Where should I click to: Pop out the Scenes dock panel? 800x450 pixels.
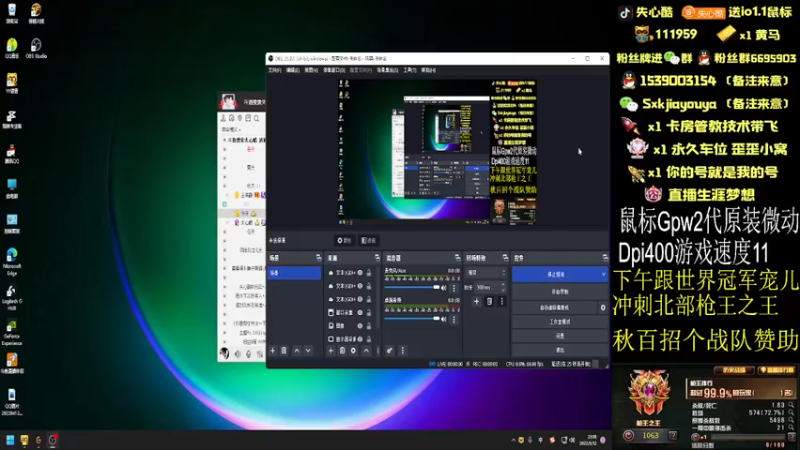pyautogui.click(x=318, y=258)
